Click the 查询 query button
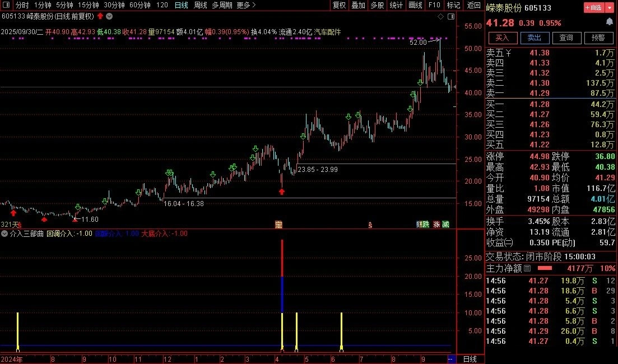 [566, 38]
